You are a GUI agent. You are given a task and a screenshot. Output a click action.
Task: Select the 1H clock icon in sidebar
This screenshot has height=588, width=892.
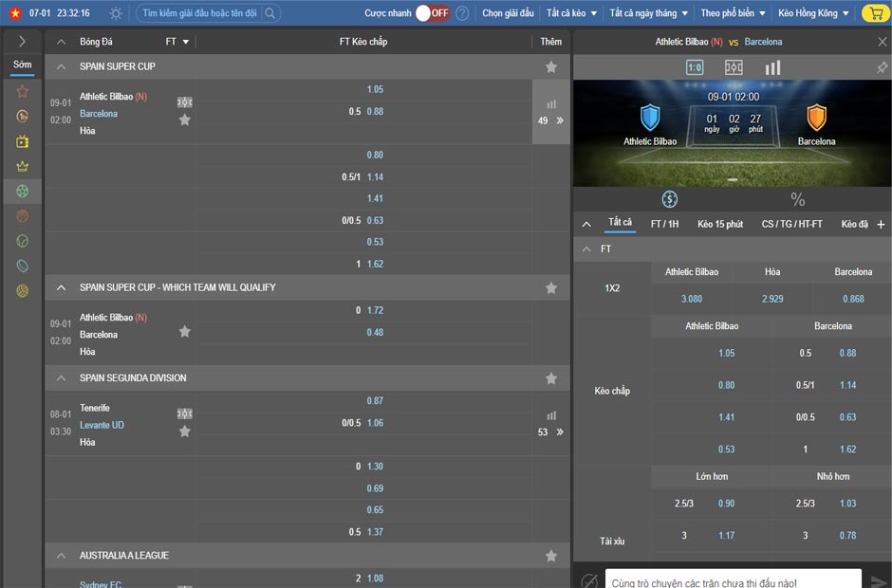[x=22, y=116]
